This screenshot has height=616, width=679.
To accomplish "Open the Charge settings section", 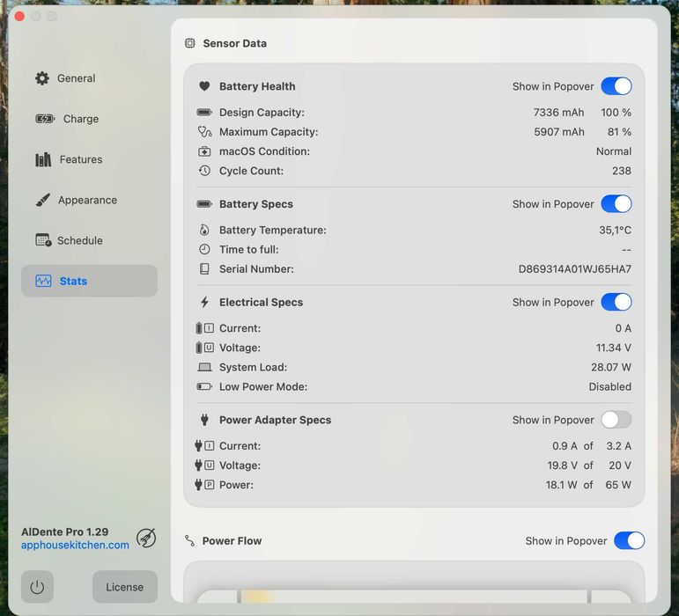I will point(89,119).
